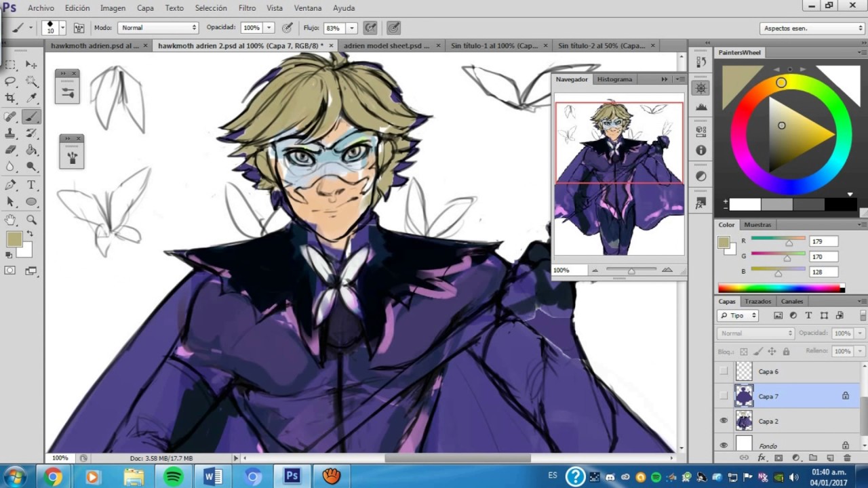Click the white swatch in PaintersWheel
The width and height of the screenshot is (868, 488).
coord(745,204)
